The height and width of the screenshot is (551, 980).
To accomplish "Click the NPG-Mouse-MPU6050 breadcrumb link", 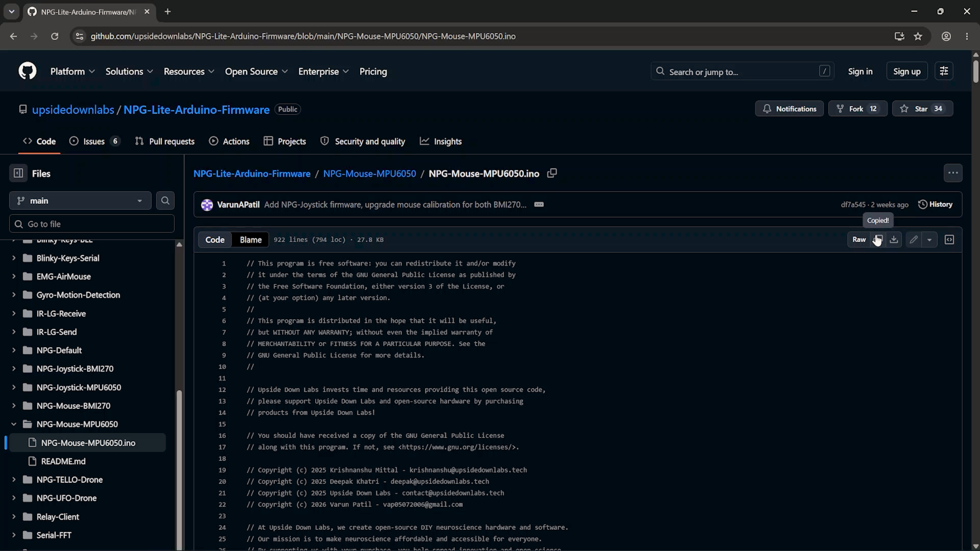I will click(x=370, y=173).
